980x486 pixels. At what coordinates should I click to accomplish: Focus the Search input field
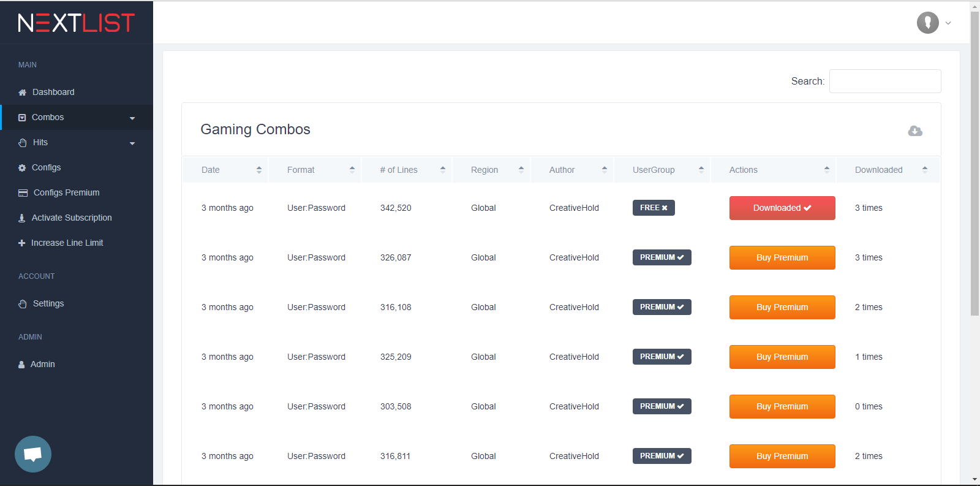tap(885, 81)
